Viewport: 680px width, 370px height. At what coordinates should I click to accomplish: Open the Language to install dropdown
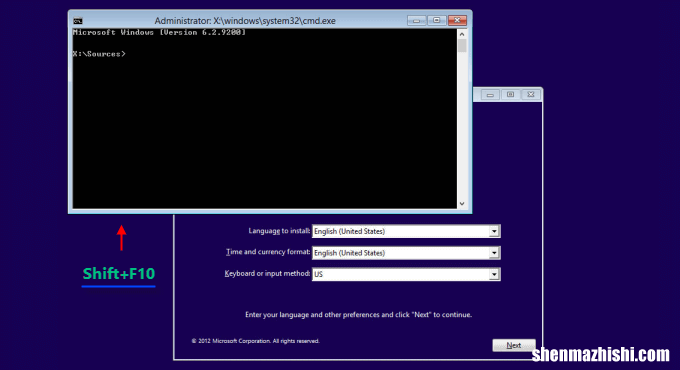click(406, 231)
